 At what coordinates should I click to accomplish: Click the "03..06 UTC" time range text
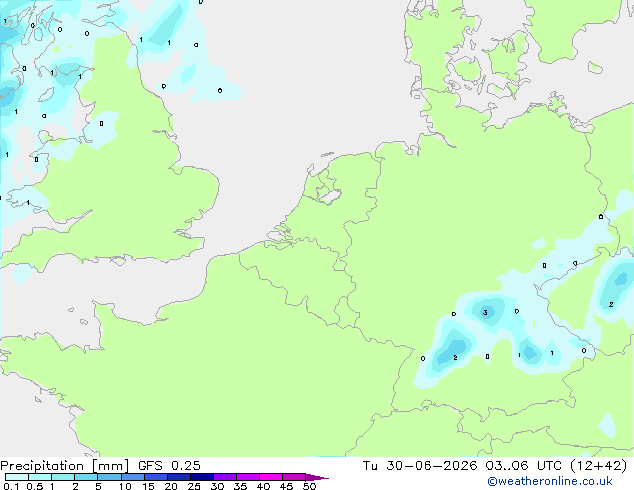(524, 466)
